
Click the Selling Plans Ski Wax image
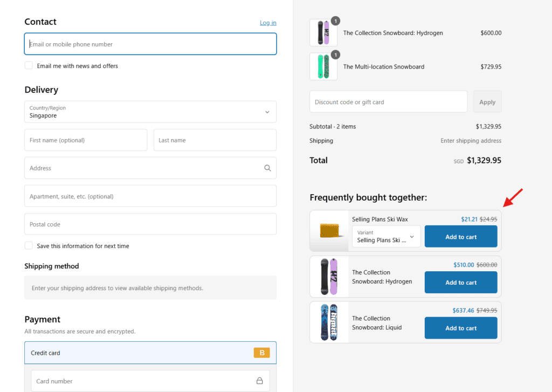[329, 231]
